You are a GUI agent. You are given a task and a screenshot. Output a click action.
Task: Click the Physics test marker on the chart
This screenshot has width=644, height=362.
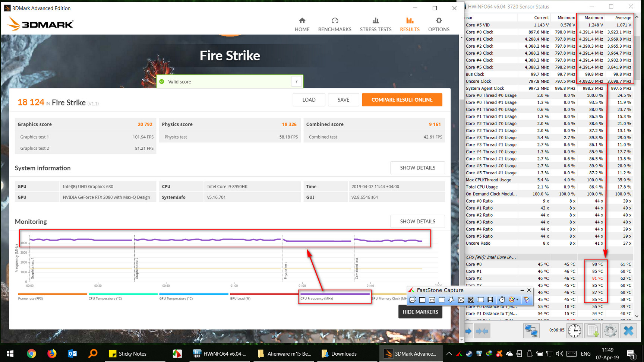[x=285, y=271]
